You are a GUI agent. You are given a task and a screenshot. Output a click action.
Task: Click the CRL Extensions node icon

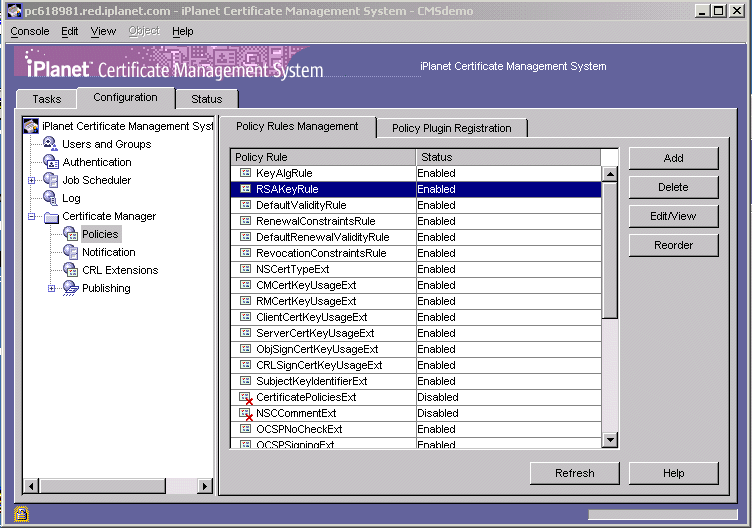(x=70, y=270)
